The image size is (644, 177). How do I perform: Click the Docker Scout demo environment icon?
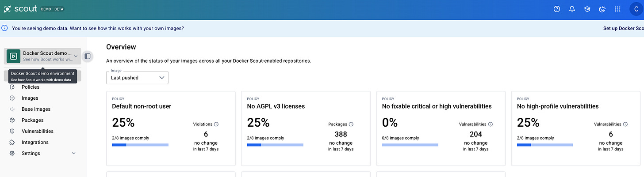pyautogui.click(x=13, y=56)
